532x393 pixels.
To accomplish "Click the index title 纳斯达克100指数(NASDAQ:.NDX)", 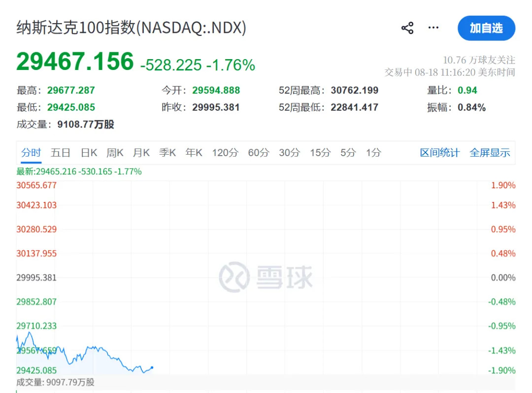I will (x=132, y=28).
